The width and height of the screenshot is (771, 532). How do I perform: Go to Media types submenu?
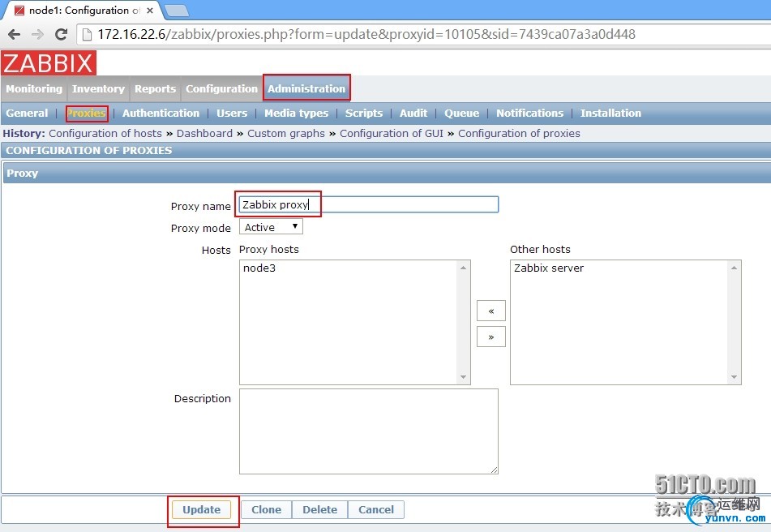click(297, 113)
